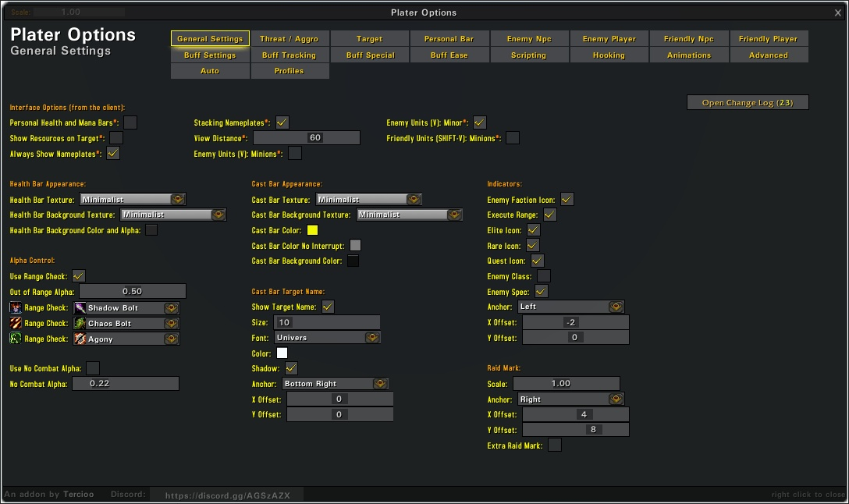The image size is (849, 504).
Task: Open the Buff Tracking tab
Action: click(x=290, y=55)
